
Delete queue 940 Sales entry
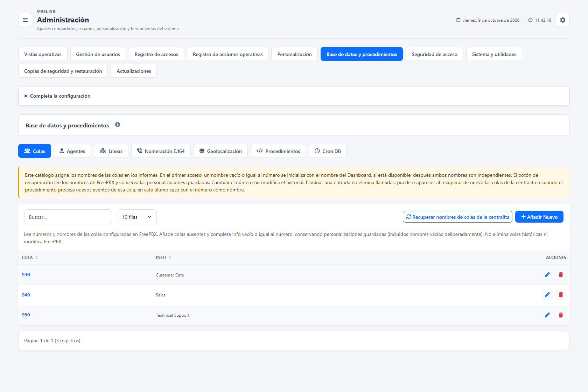pyautogui.click(x=561, y=295)
